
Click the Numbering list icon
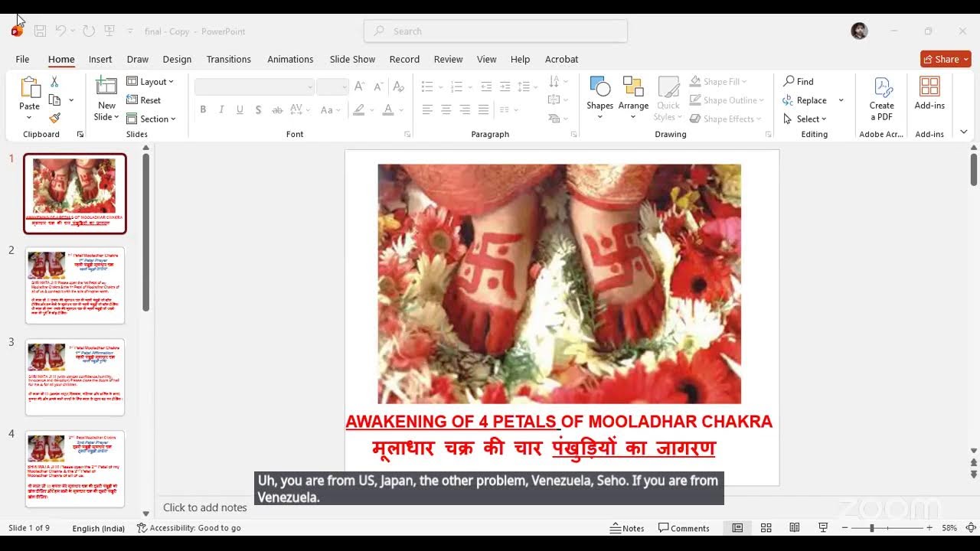(456, 86)
